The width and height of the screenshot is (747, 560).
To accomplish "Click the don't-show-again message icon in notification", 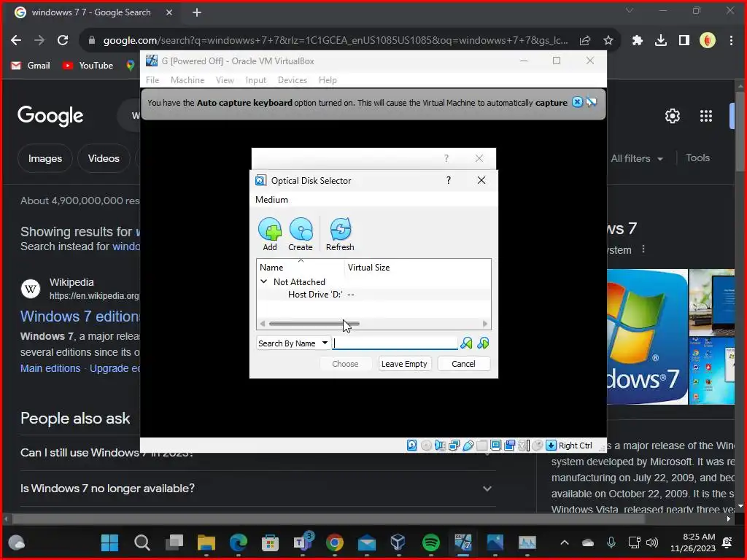I will pyautogui.click(x=591, y=102).
